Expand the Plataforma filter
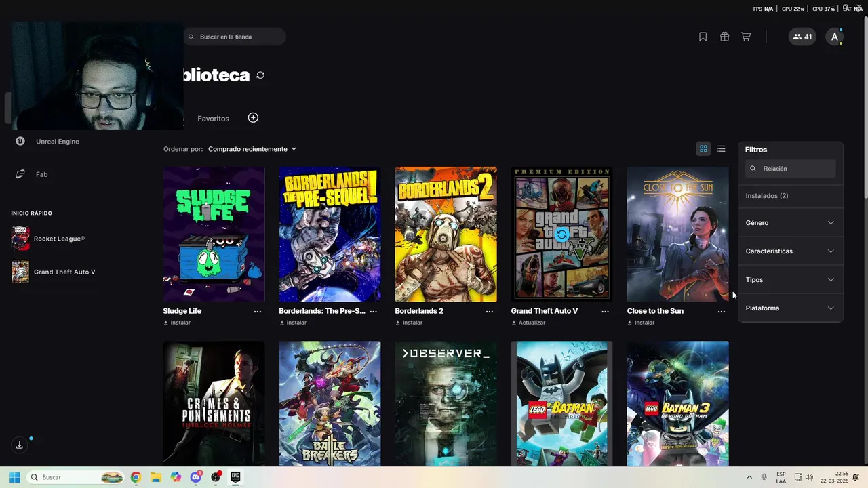 tap(790, 308)
